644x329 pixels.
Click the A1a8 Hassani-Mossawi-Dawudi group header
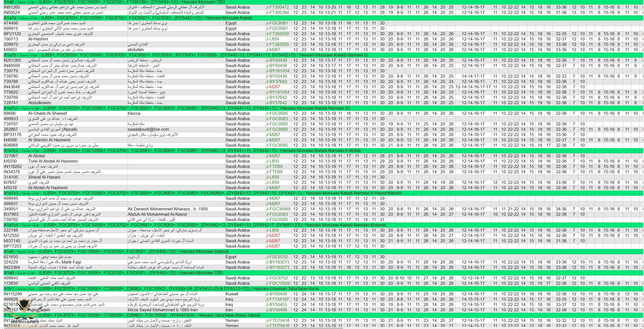point(323,251)
